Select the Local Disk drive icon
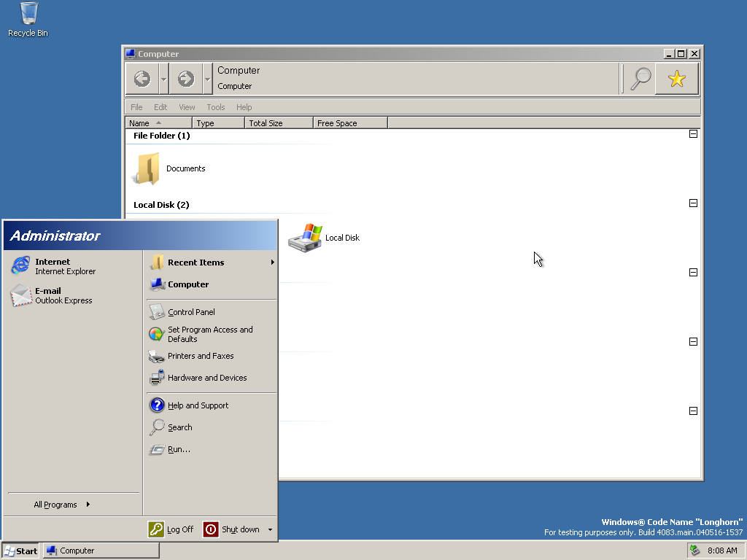This screenshot has height=560, width=747. [x=305, y=238]
